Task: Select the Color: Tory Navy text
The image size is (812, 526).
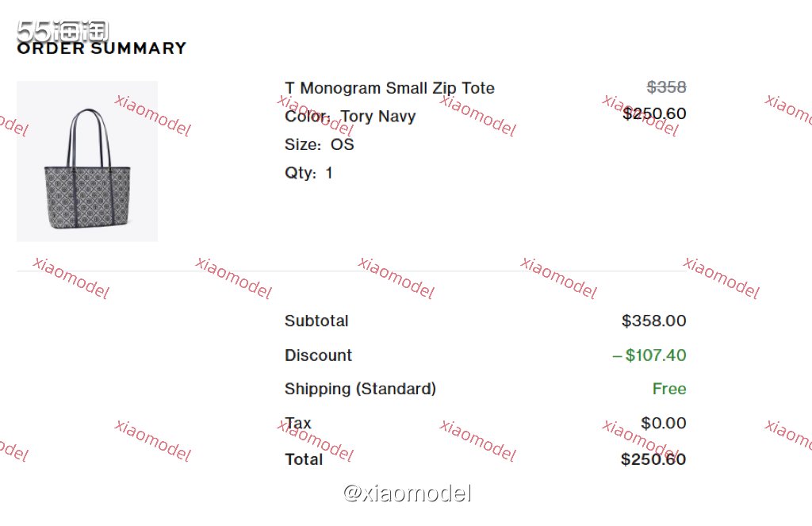Action: coord(350,116)
